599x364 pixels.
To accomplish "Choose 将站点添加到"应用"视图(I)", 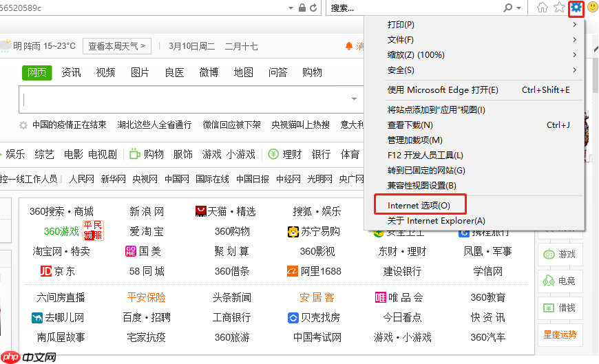I will 475,110.
